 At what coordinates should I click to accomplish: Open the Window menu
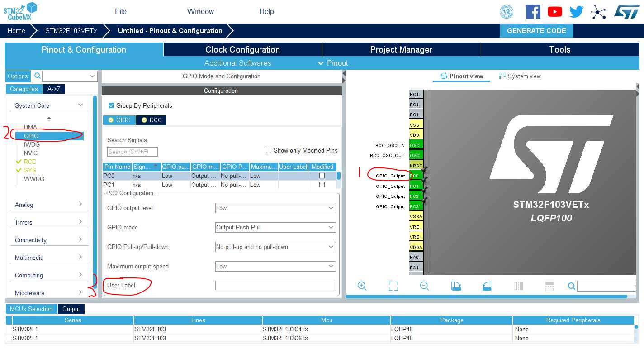(x=200, y=11)
